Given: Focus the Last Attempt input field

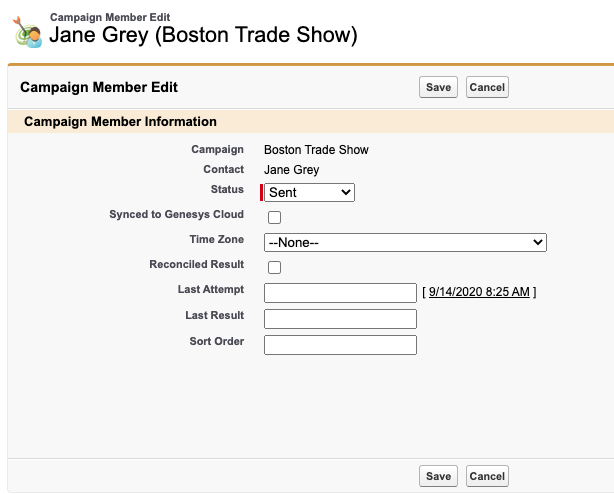Looking at the screenshot, I should (340, 293).
